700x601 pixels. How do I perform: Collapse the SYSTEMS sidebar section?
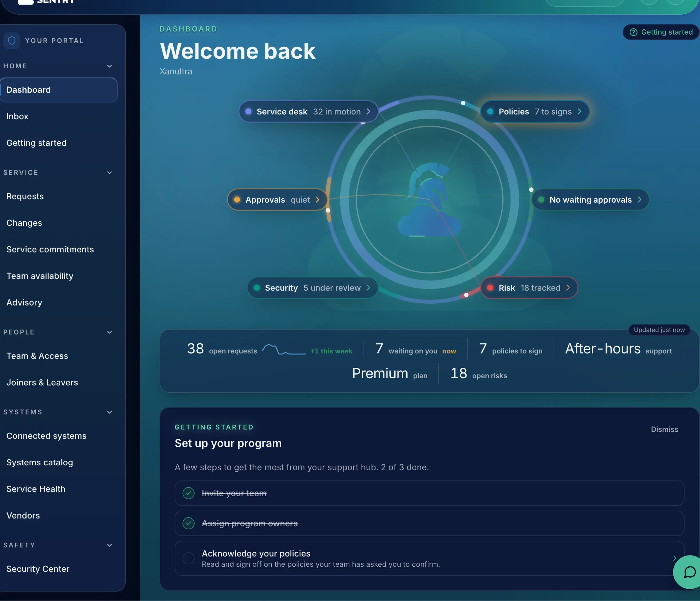(109, 412)
